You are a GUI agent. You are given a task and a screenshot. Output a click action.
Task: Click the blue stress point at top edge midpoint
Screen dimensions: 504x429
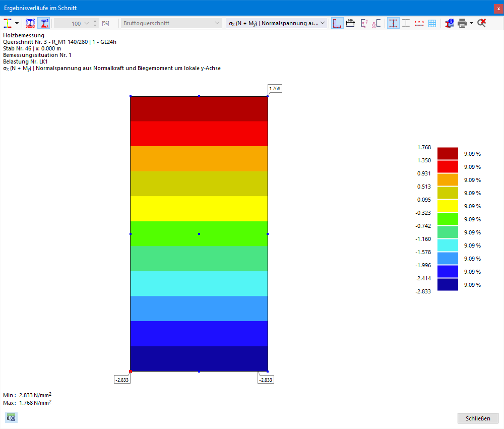[199, 96]
